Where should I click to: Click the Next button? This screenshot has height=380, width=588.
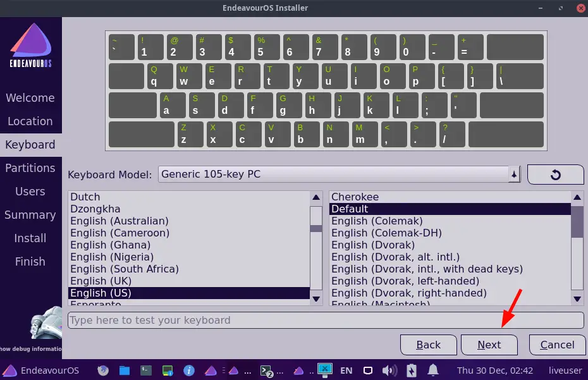(489, 345)
